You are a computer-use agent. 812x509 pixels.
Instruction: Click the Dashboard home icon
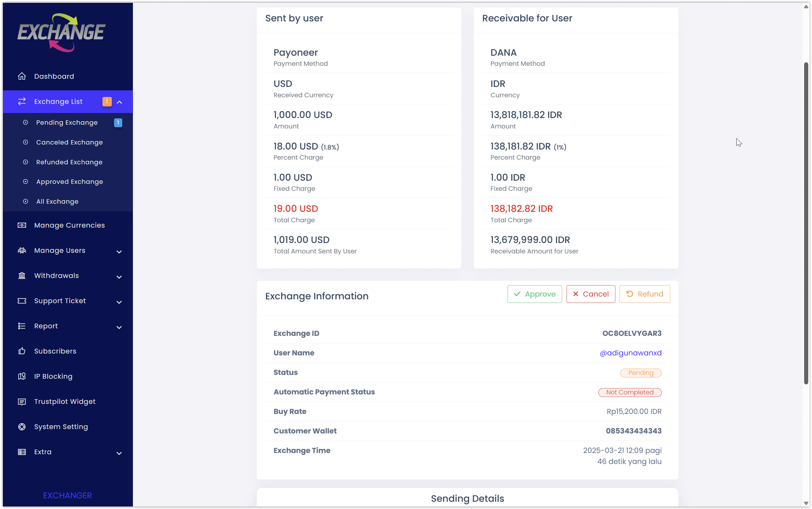[22, 76]
